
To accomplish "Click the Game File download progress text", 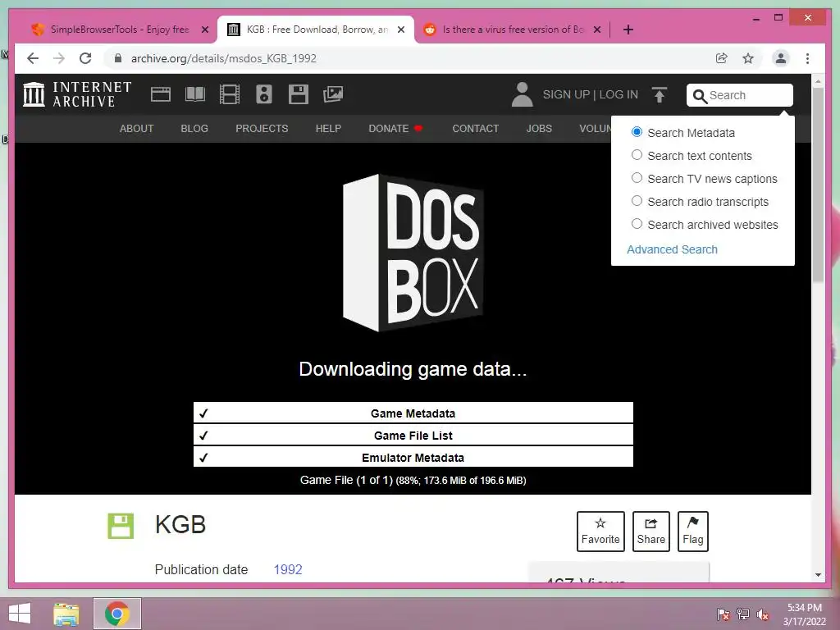I will [x=413, y=481].
